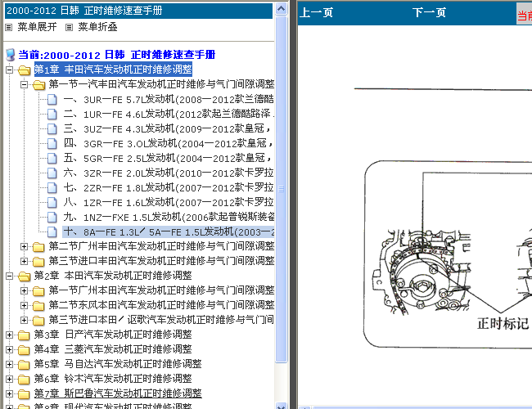Click page icon for 3UZ—FE 4.3L entry

click(x=52, y=129)
